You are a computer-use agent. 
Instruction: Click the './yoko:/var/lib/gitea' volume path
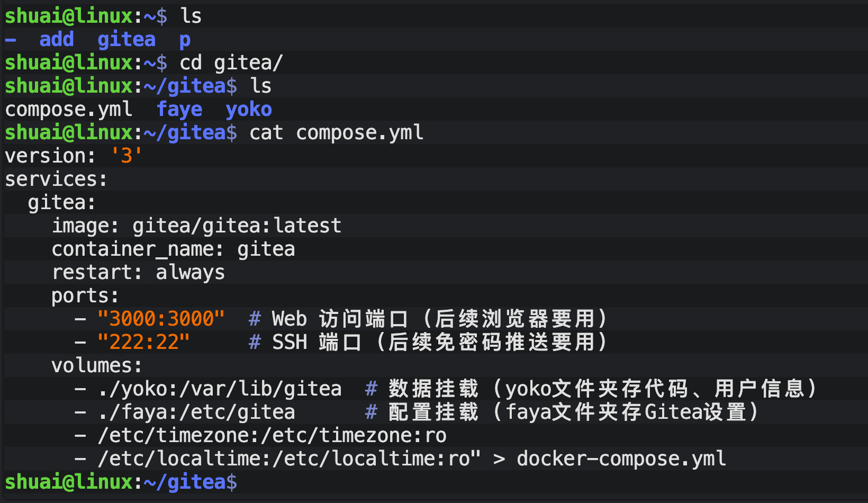219,389
